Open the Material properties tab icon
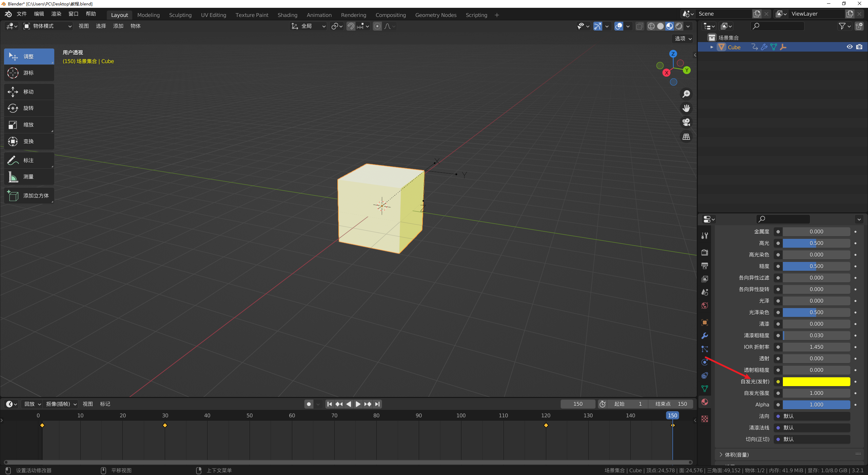The width and height of the screenshot is (868, 475). pyautogui.click(x=705, y=402)
